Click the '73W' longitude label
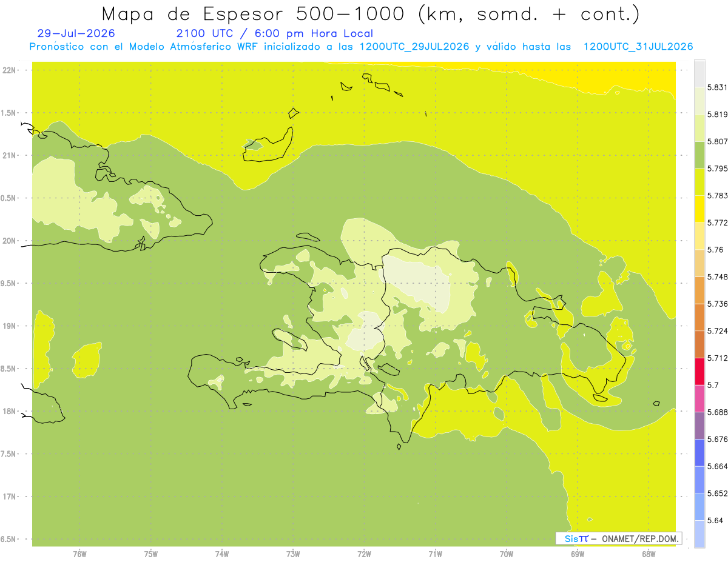Screen dimensions: 728x562 [x=293, y=554]
